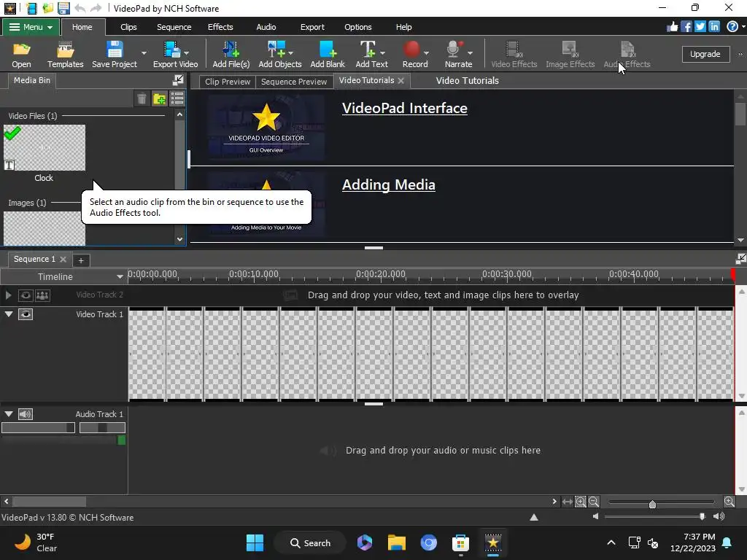Select the Clock clip thumbnail
747x560 pixels.
tap(44, 147)
